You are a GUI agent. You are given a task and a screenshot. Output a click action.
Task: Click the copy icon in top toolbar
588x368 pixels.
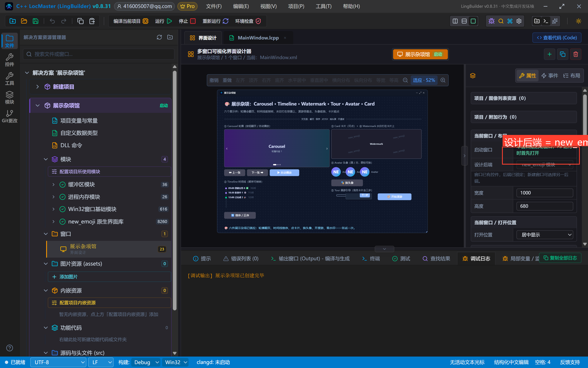point(80,21)
